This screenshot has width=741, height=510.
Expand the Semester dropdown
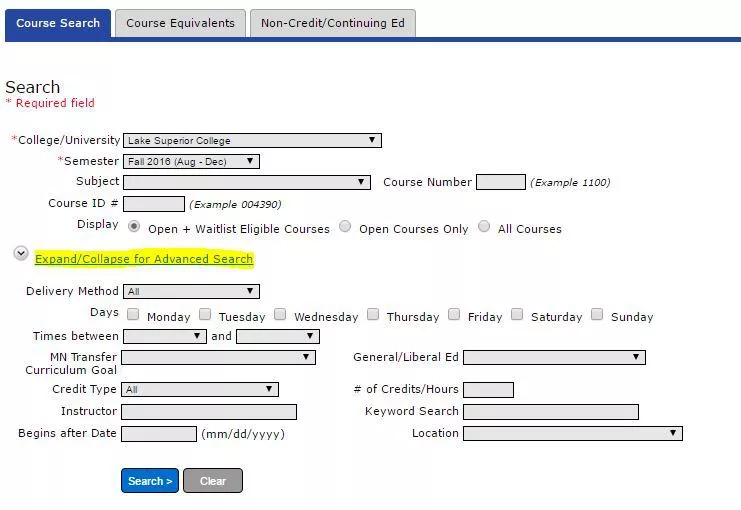(x=191, y=161)
